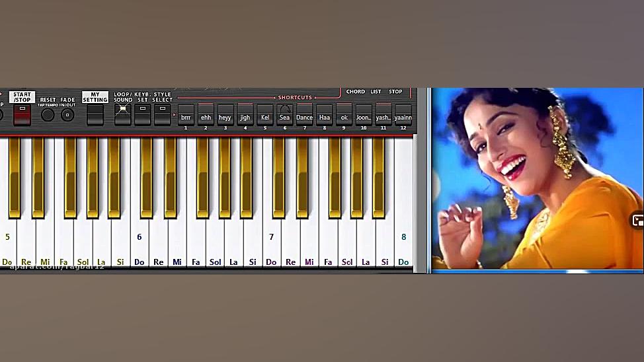The image size is (644, 362).
Task: Play gold sharp key between La6 and Si6
Action: [247, 177]
